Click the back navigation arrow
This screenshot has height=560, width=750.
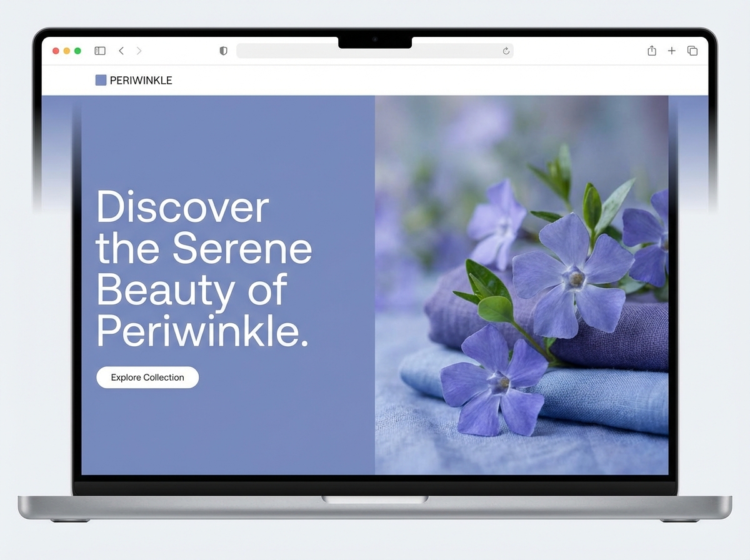pos(121,51)
